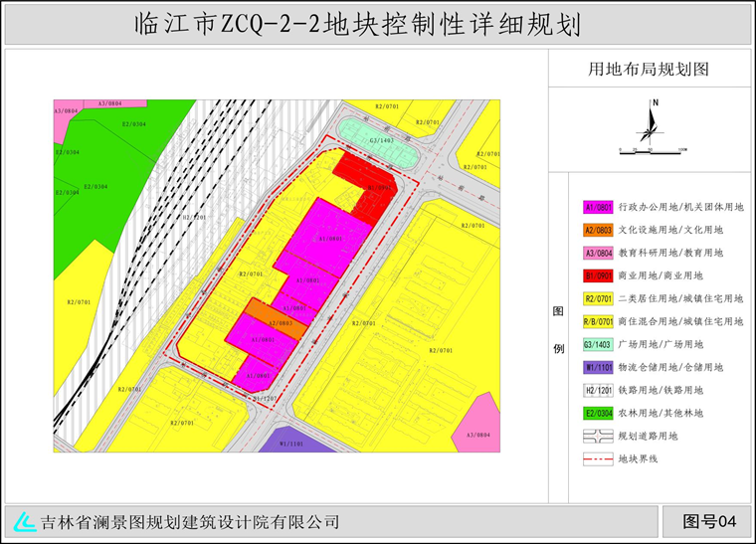Select the white H2/1201 railway legend swatch
The width and height of the screenshot is (756, 544).
[x=597, y=390]
